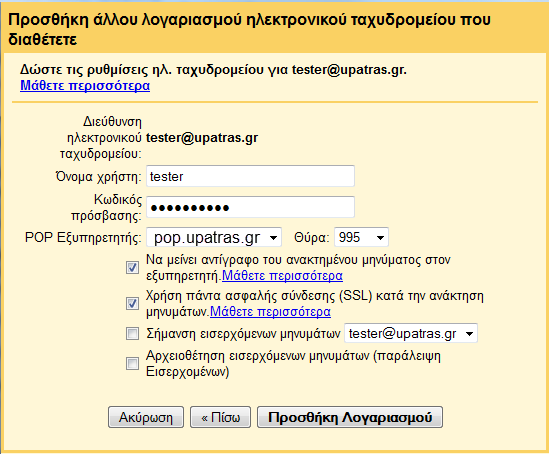This screenshot has width=549, height=454.
Task: Open the top Μάθετε περισσότερα link
Action: tap(85, 86)
